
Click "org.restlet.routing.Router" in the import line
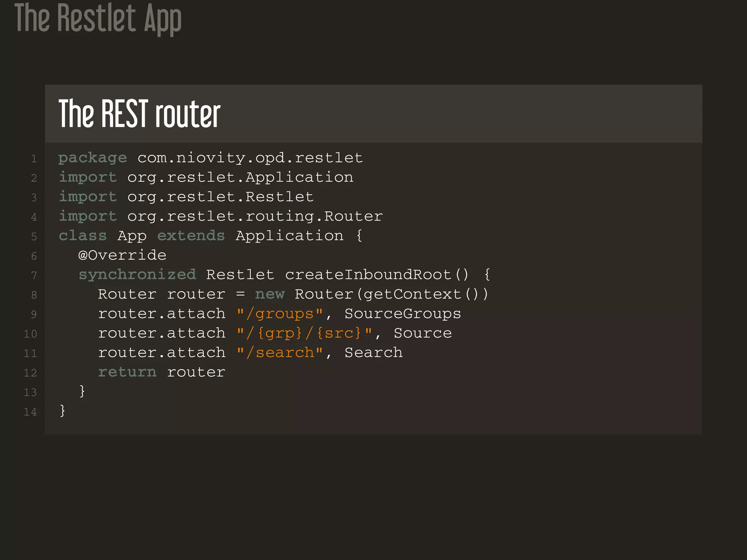pos(255,216)
